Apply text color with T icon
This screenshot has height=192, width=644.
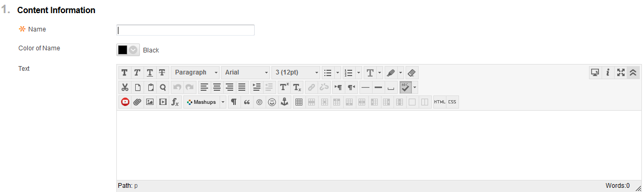click(370, 72)
